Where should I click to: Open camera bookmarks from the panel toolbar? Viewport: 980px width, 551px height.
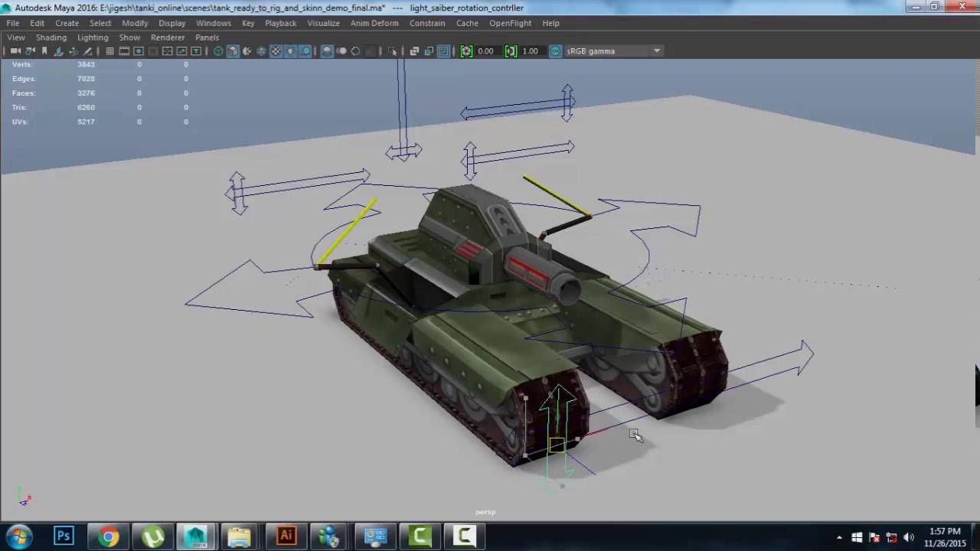(44, 51)
